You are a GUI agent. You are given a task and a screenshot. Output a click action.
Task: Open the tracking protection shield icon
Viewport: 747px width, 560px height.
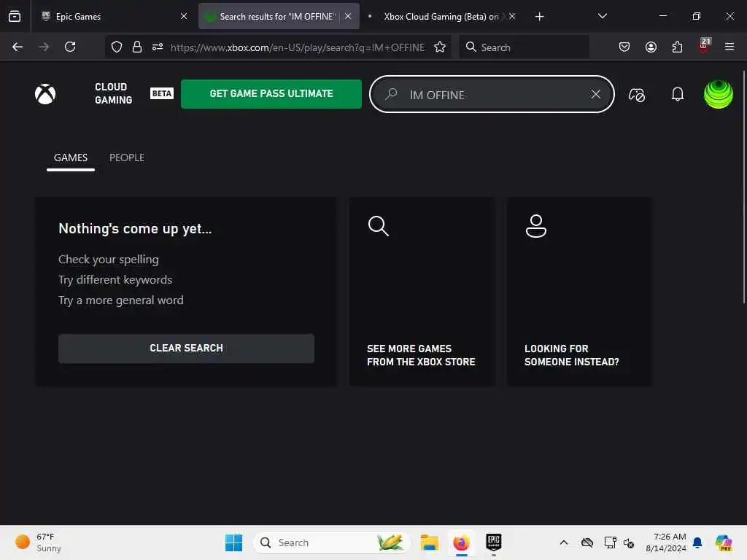pos(117,47)
